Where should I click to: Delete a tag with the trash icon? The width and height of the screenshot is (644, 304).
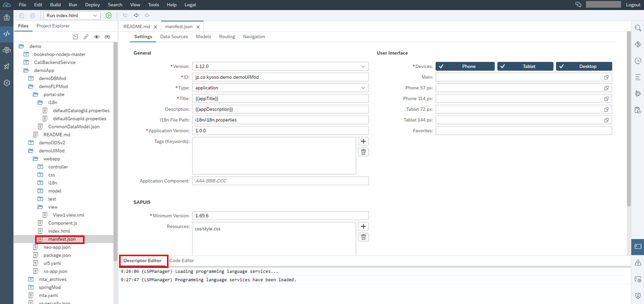[x=363, y=152]
